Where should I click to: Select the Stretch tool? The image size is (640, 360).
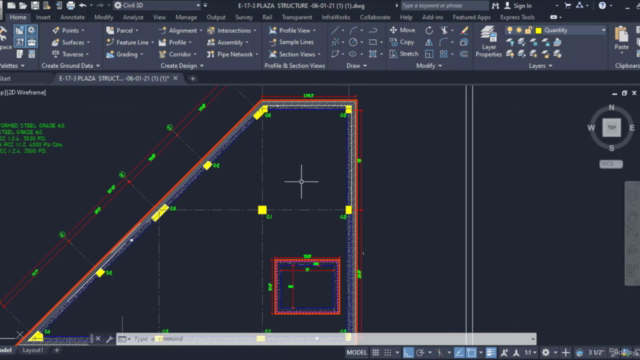pos(404,54)
